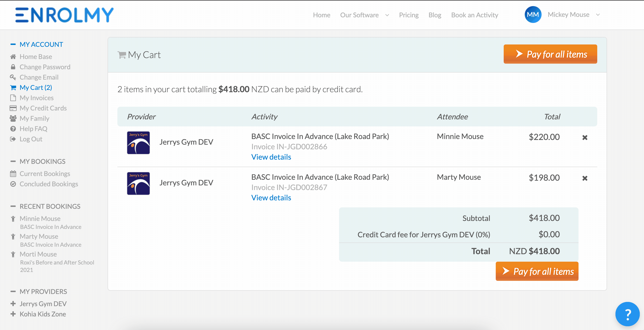Open My Invoices in sidebar
Viewport: 644px width, 330px height.
[x=36, y=98]
